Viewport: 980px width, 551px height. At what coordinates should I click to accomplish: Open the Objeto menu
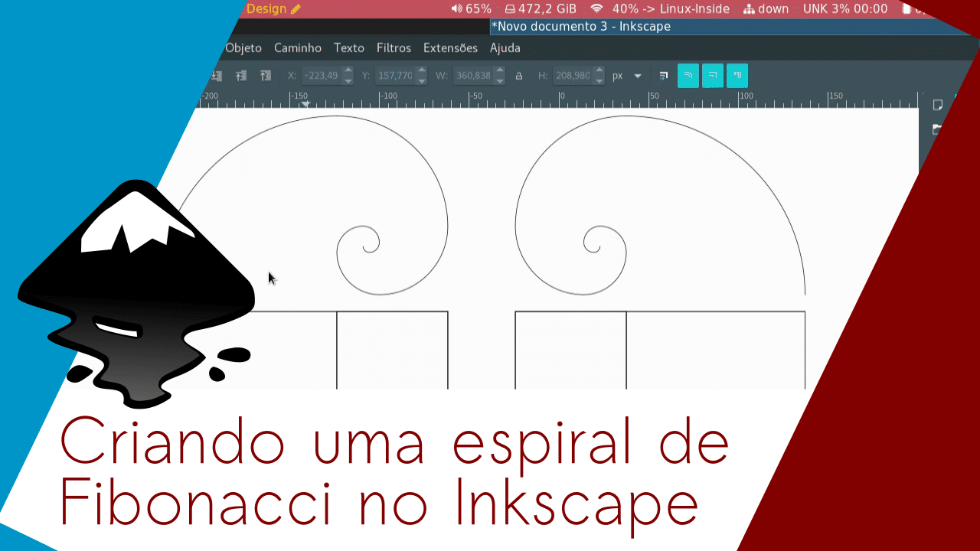click(243, 47)
